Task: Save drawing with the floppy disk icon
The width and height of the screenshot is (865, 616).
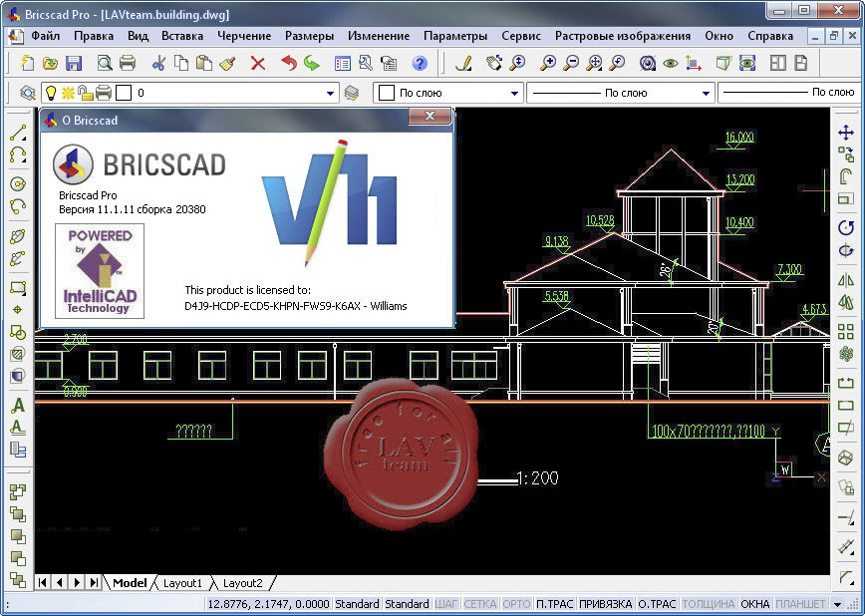Action: (74, 63)
